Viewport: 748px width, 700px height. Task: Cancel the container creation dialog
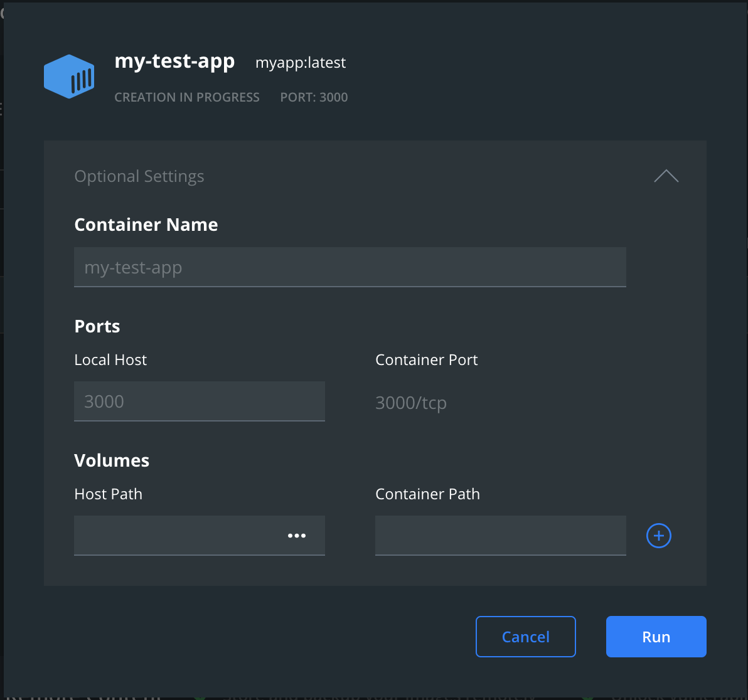tap(525, 637)
